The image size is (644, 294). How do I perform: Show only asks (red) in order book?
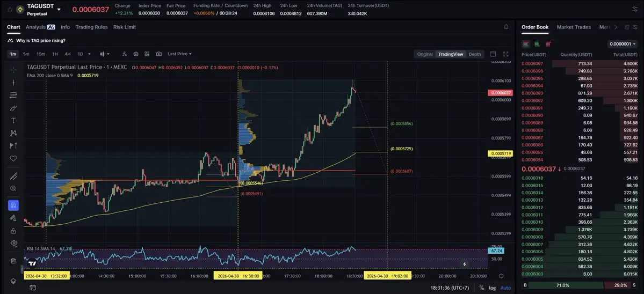[x=548, y=44]
